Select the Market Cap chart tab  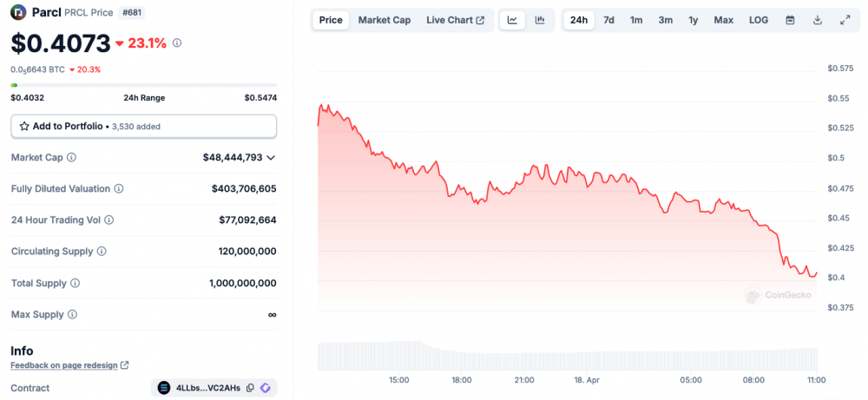click(x=385, y=21)
